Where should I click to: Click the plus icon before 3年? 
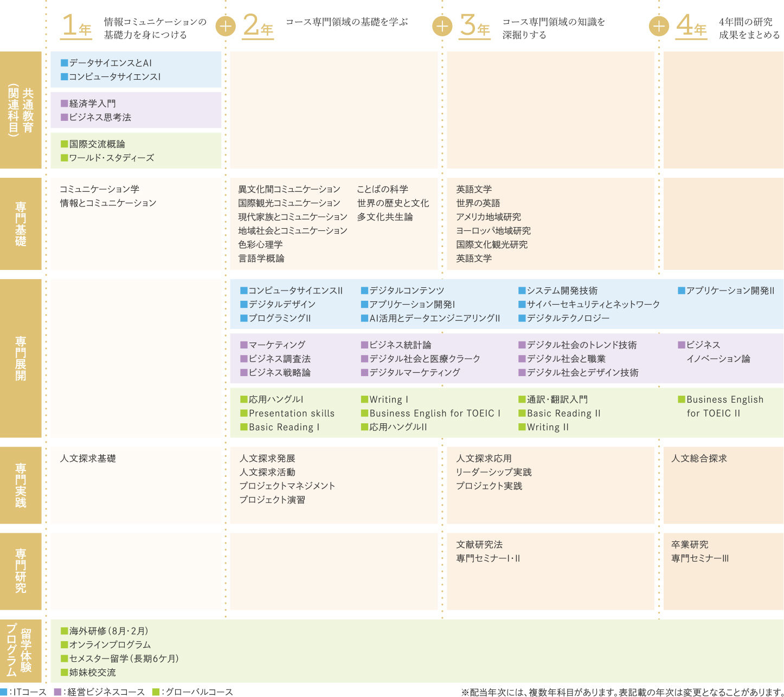(442, 26)
